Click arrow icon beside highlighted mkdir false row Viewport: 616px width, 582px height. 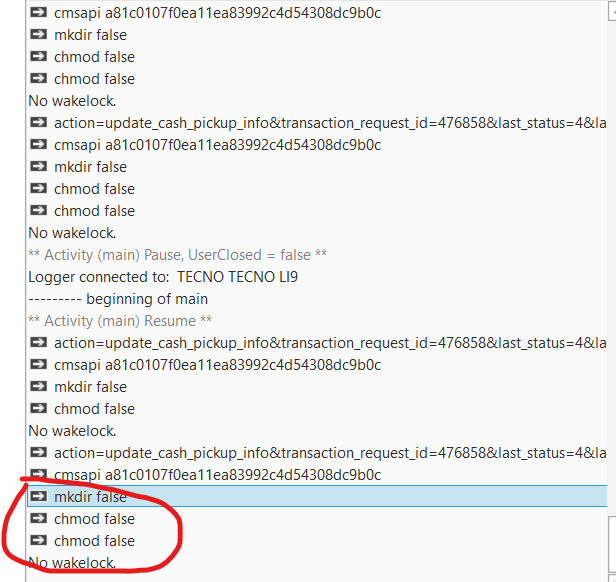[38, 496]
